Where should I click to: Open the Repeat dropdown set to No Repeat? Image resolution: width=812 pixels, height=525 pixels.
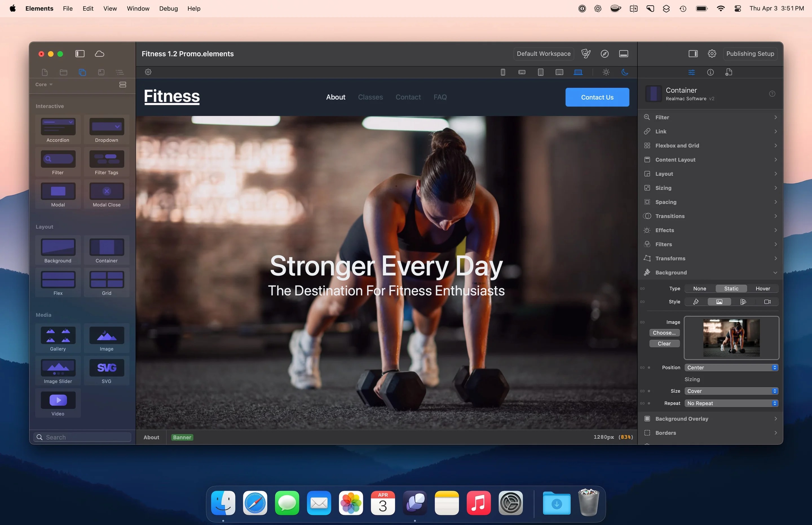(x=731, y=404)
